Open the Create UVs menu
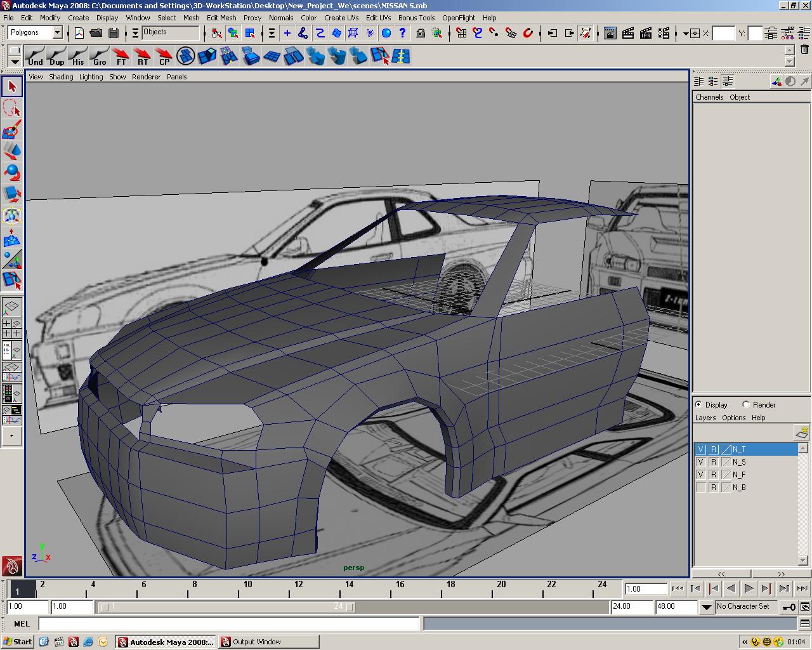This screenshot has width=812, height=650. point(341,18)
